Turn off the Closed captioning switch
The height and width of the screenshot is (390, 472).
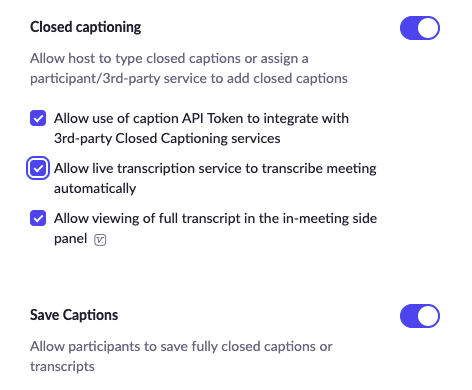tap(420, 28)
